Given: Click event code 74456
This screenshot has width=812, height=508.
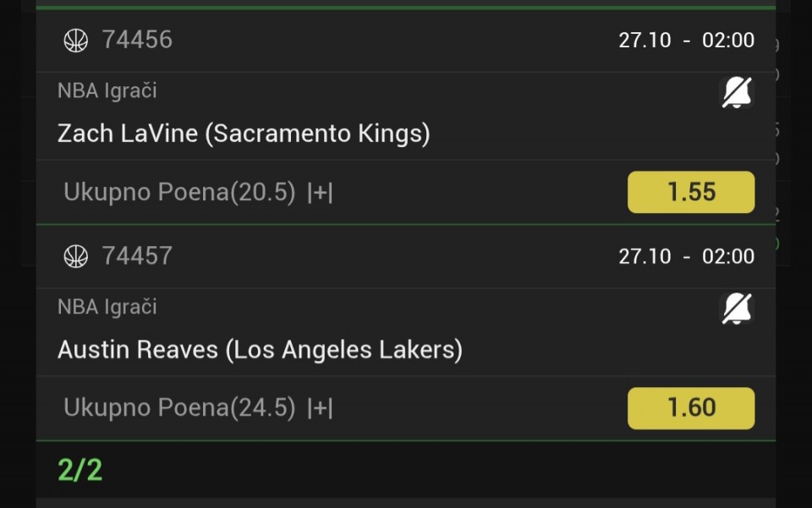Looking at the screenshot, I should [137, 40].
